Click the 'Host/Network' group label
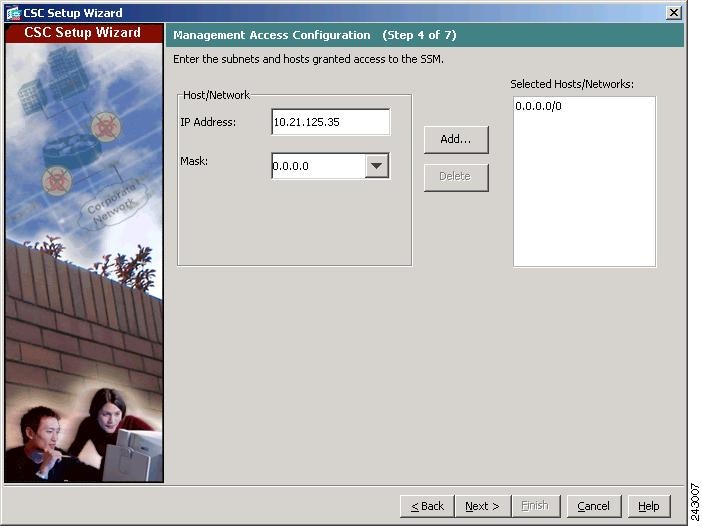The height and width of the screenshot is (526, 702). tap(216, 95)
